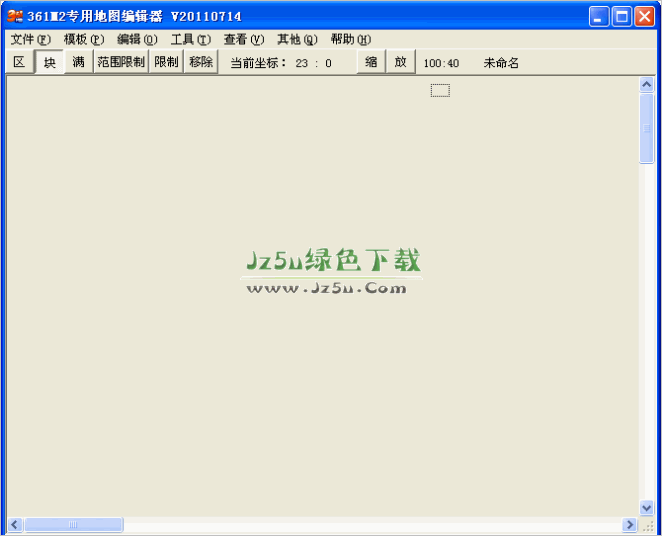Click the 移除 button
The width and height of the screenshot is (662, 536).
(x=201, y=62)
